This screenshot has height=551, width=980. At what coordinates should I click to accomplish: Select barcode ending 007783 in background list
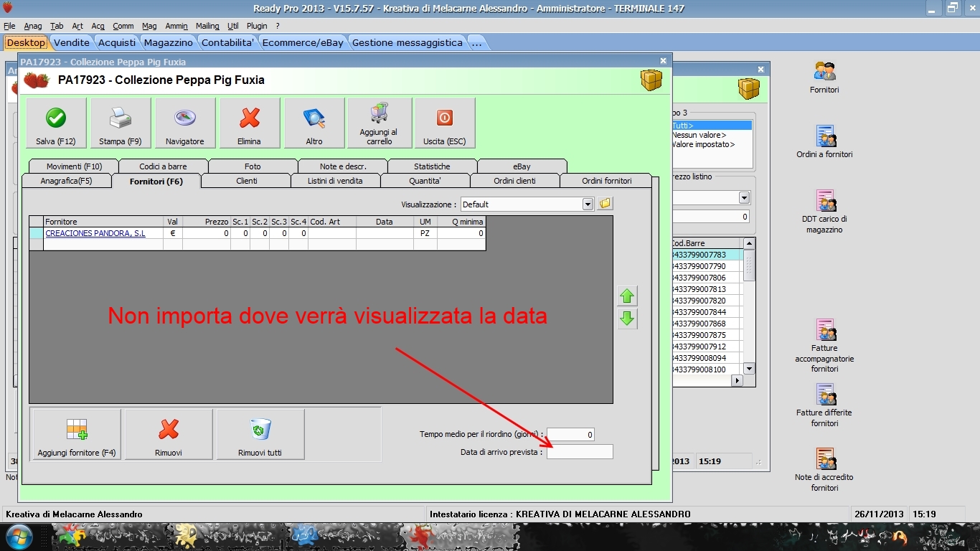point(705,255)
